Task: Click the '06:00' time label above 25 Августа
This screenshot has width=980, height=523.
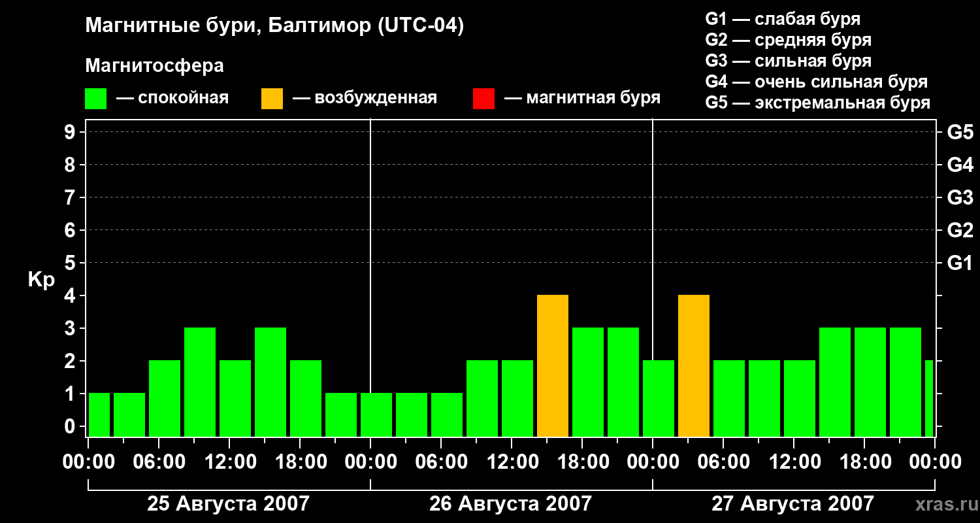Action: tap(159, 462)
